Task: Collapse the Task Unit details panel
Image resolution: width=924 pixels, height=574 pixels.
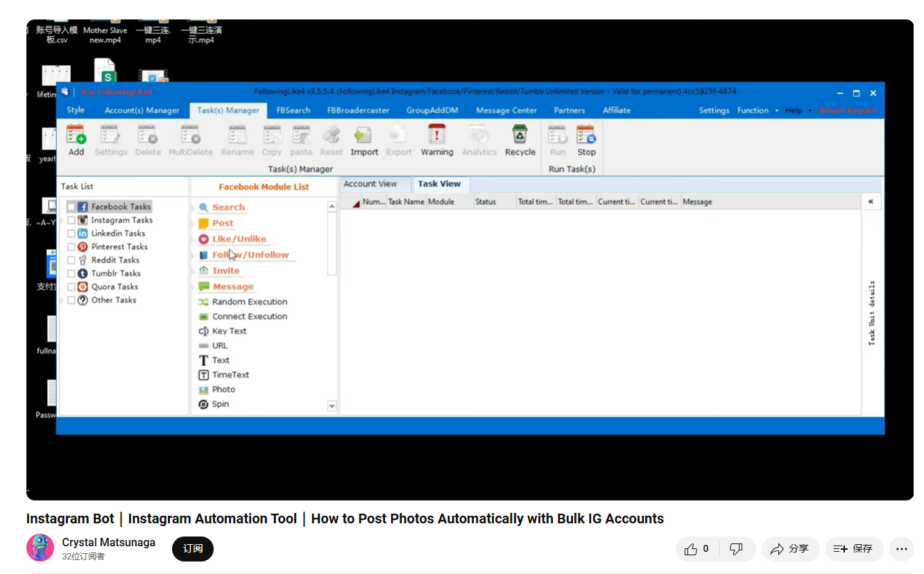Action: 871,202
